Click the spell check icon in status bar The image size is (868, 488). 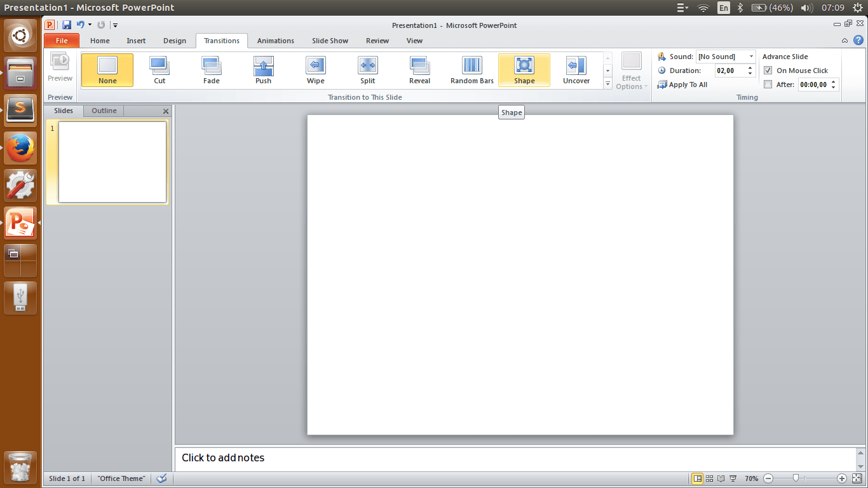161,478
